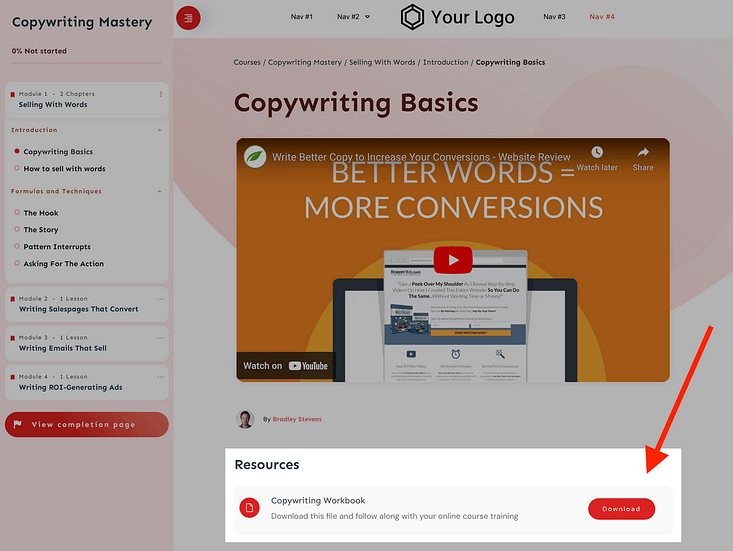
Task: Open Module 2 ellipsis menu
Action: [x=160, y=299]
